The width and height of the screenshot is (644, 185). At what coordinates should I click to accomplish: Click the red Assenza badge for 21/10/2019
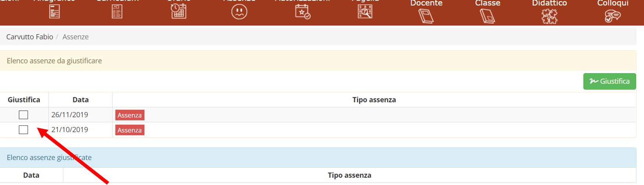click(130, 130)
